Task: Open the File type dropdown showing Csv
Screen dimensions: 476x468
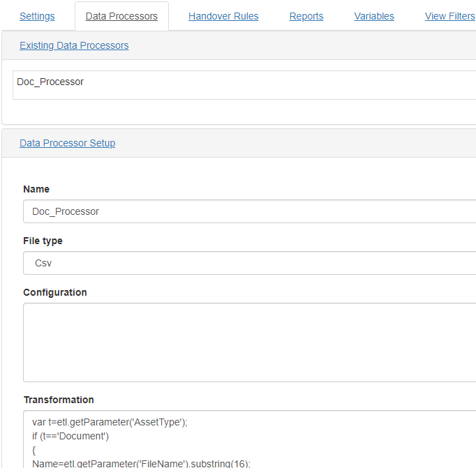Action: pos(244,263)
